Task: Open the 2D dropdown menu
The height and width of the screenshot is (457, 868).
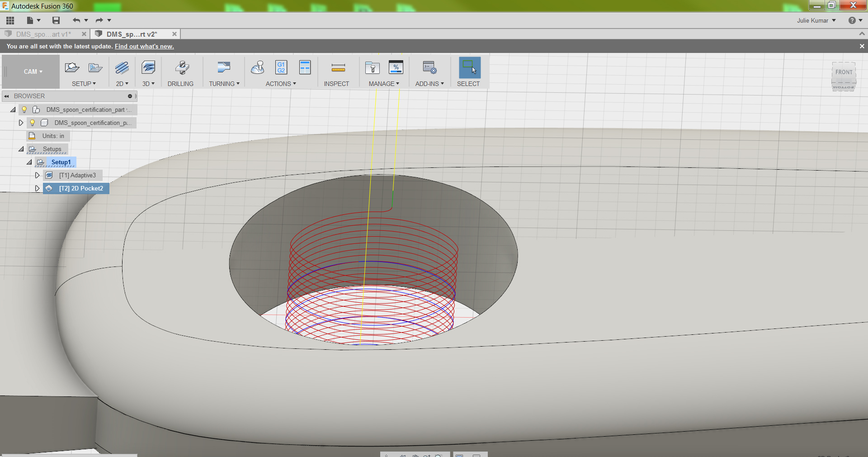Action: tap(122, 84)
